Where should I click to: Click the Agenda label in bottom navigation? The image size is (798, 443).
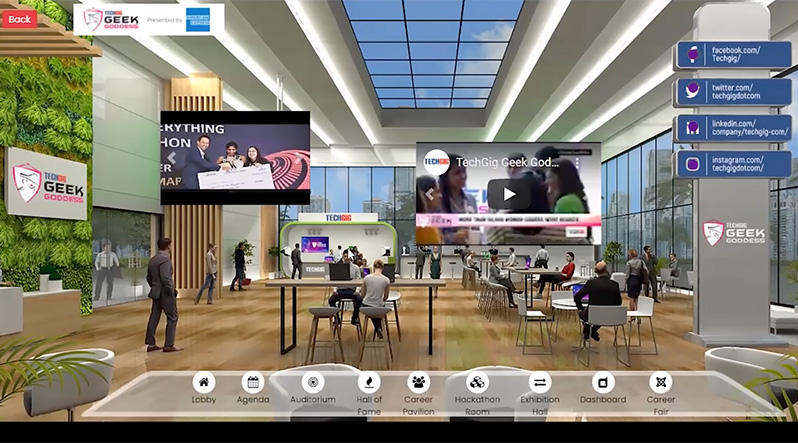click(x=253, y=400)
